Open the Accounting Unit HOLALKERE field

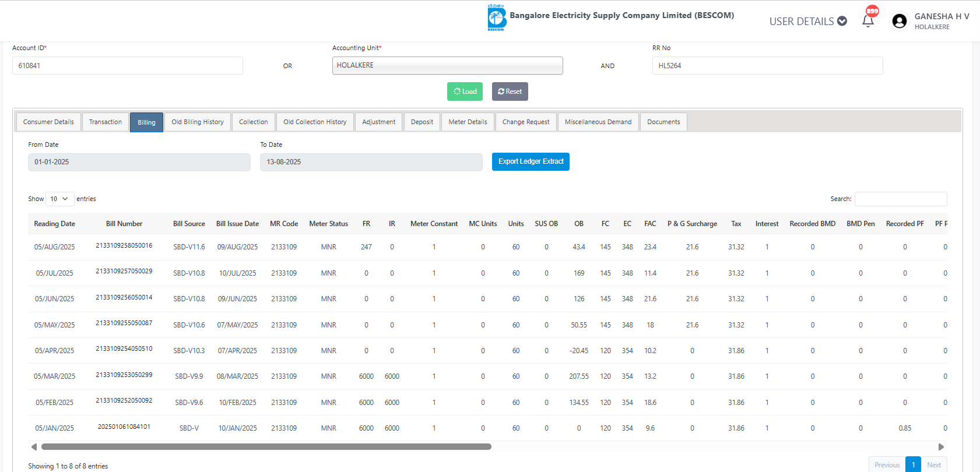[447, 65]
